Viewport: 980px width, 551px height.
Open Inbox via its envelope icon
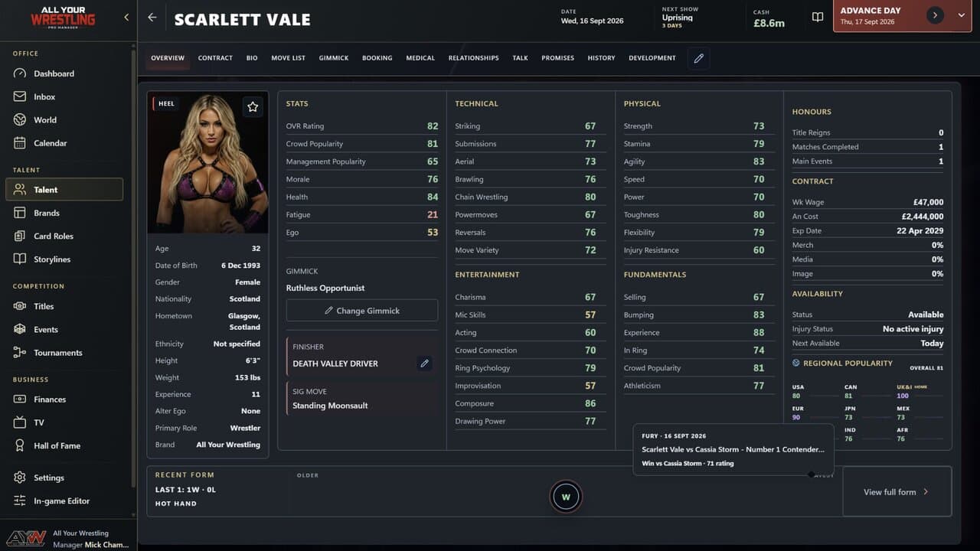pyautogui.click(x=20, y=96)
